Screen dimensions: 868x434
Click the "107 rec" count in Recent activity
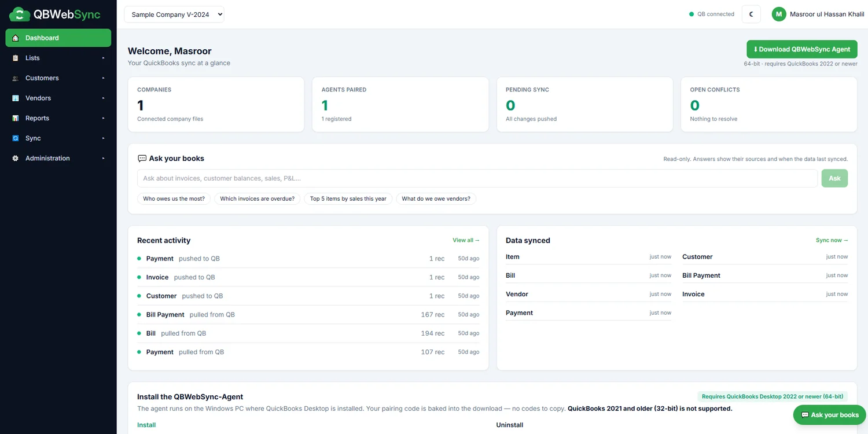[x=433, y=352]
